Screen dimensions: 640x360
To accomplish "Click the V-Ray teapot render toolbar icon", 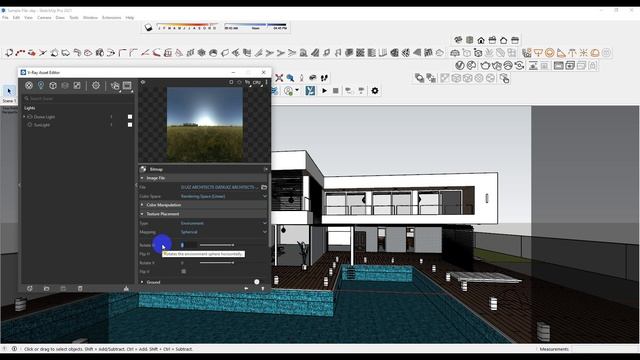I will point(485,66).
